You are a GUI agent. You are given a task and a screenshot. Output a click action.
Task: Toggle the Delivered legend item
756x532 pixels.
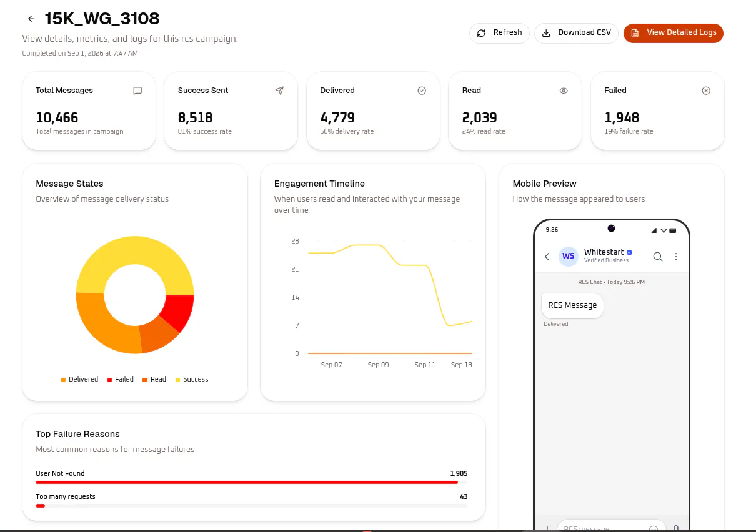pyautogui.click(x=79, y=379)
